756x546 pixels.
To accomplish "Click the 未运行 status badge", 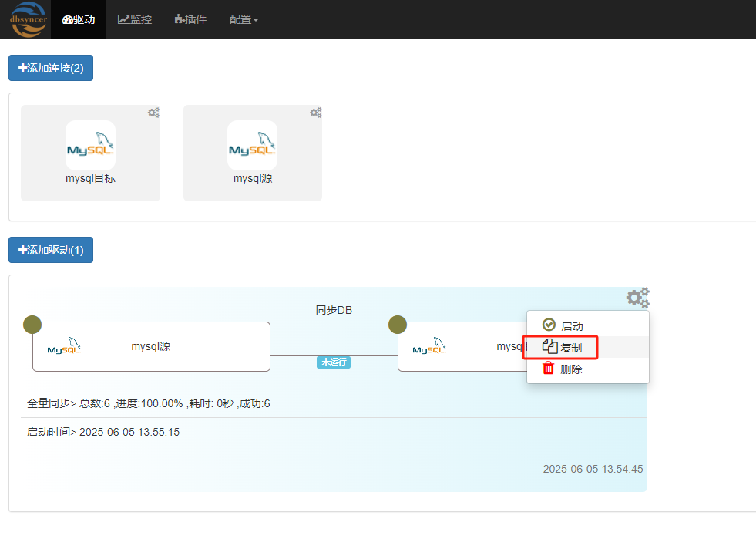I will (334, 362).
